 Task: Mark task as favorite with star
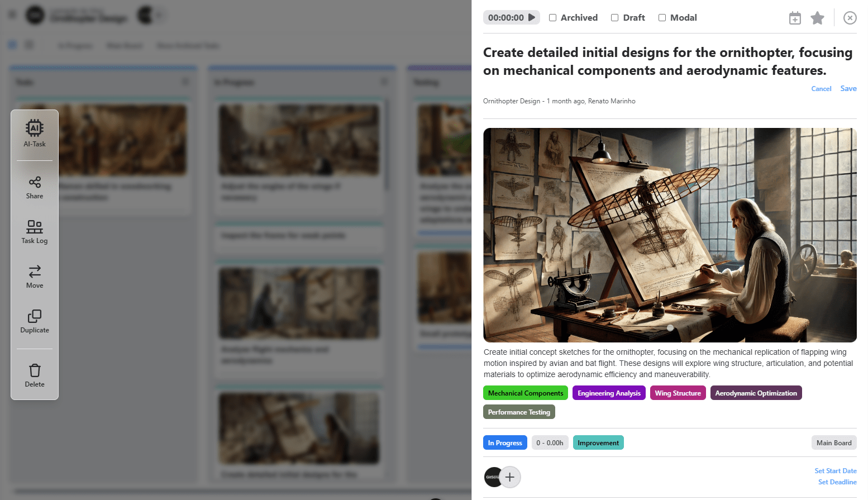(x=817, y=18)
